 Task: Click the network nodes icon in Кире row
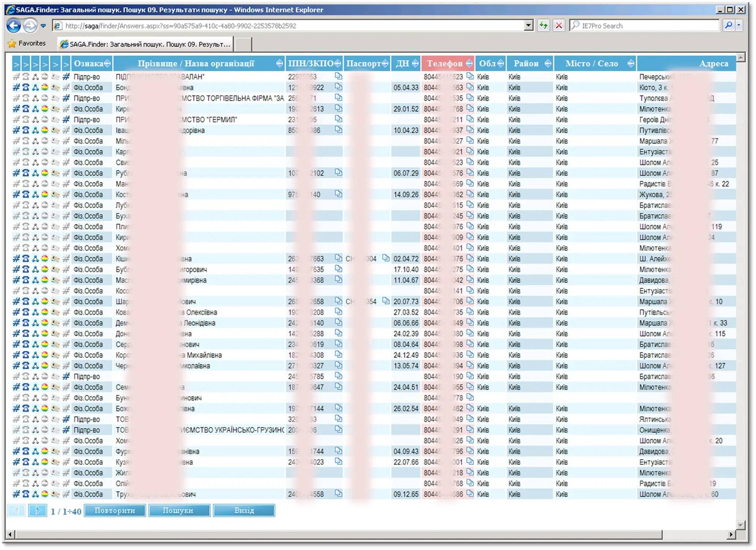pos(35,109)
